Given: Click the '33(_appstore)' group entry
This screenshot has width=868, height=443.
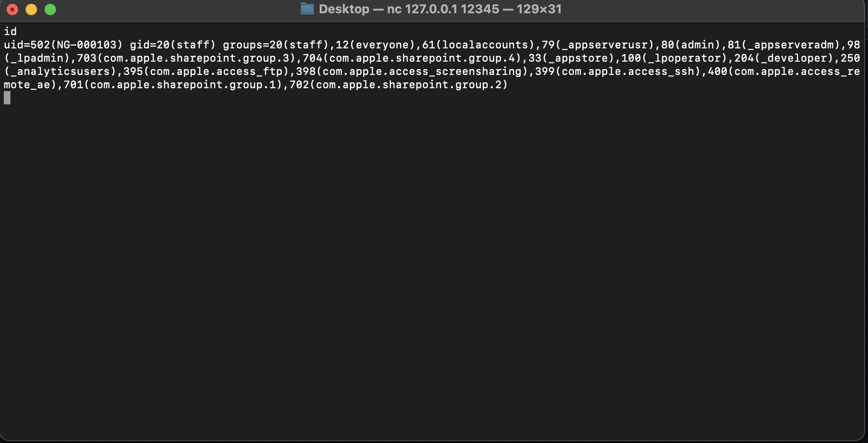Looking at the screenshot, I should click(x=572, y=58).
